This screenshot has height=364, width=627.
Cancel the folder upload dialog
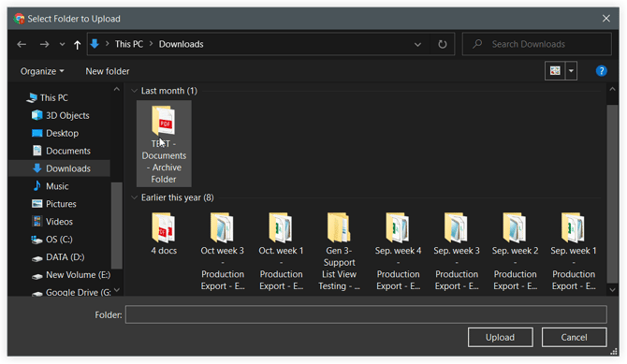(x=574, y=337)
